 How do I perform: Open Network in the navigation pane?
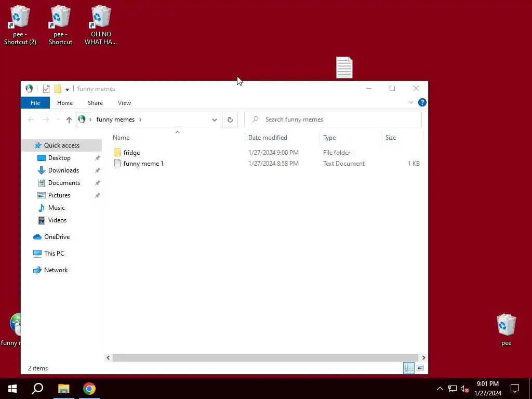56,270
